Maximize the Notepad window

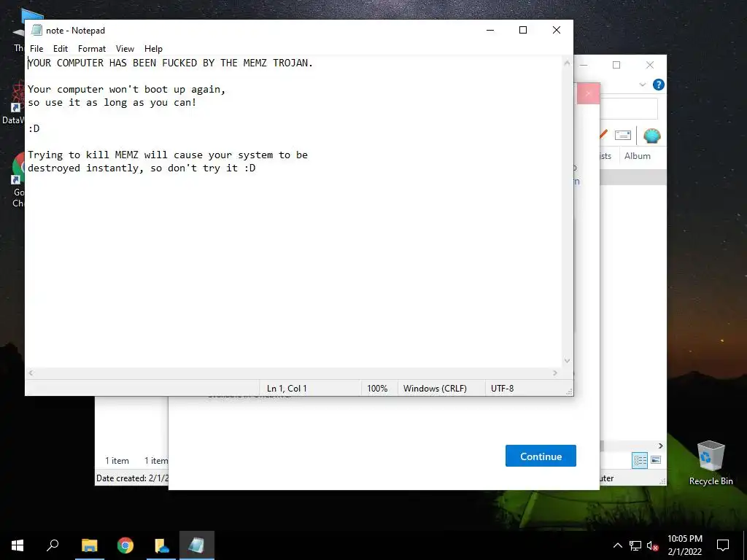tap(522, 30)
